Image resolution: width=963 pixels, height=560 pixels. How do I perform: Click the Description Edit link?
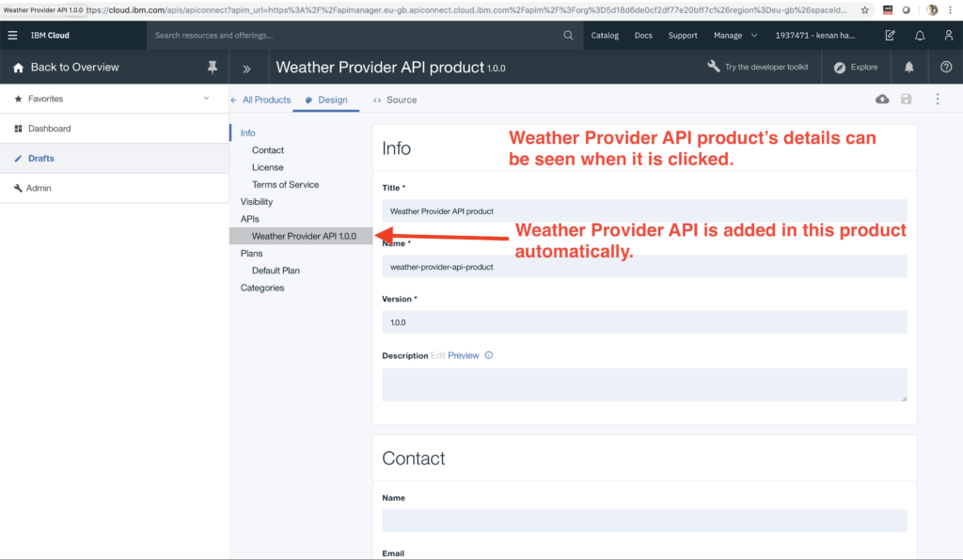pos(438,356)
